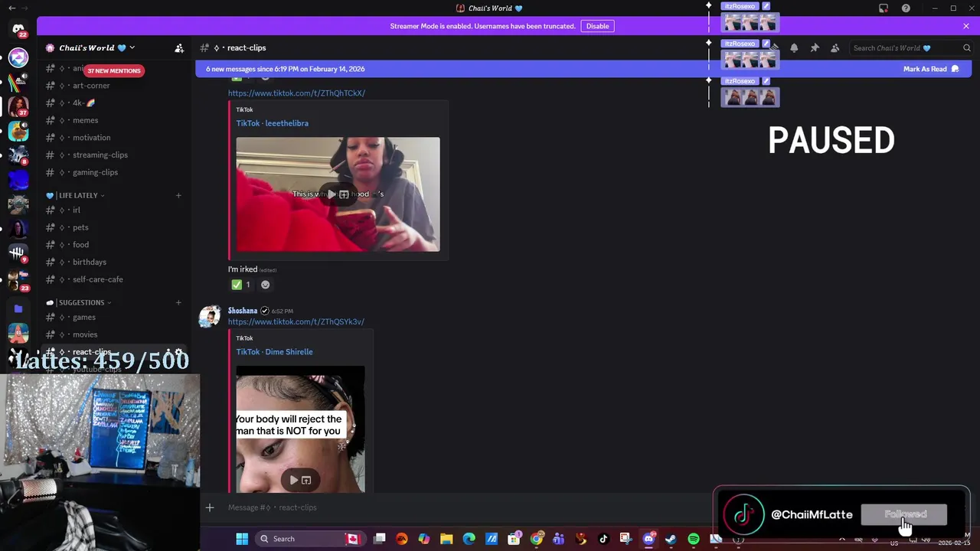The image size is (980, 551).
Task: Go to the birthdays channel
Action: 90,262
